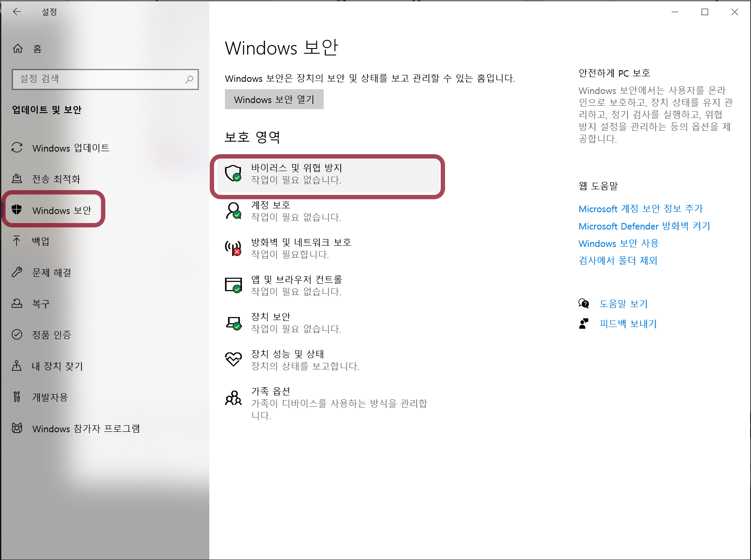Click the firewall network antenna icon

pos(233,248)
